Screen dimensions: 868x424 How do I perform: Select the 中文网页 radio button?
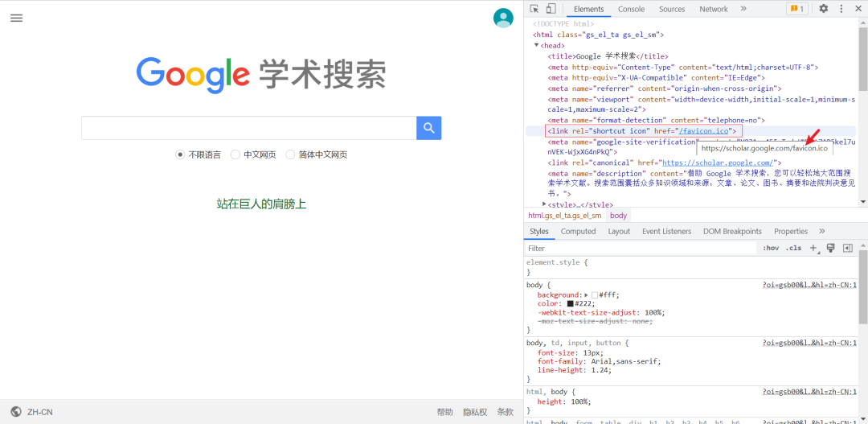tap(235, 154)
